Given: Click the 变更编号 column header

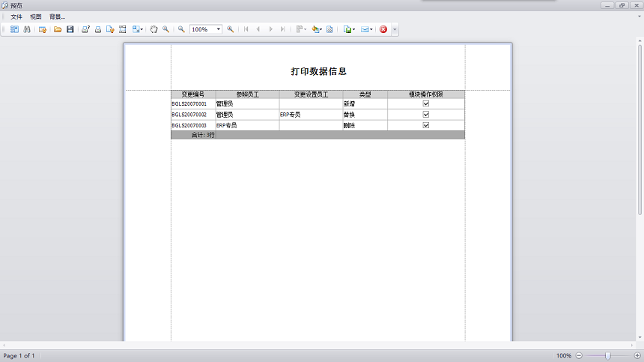Looking at the screenshot, I should pyautogui.click(x=193, y=94).
